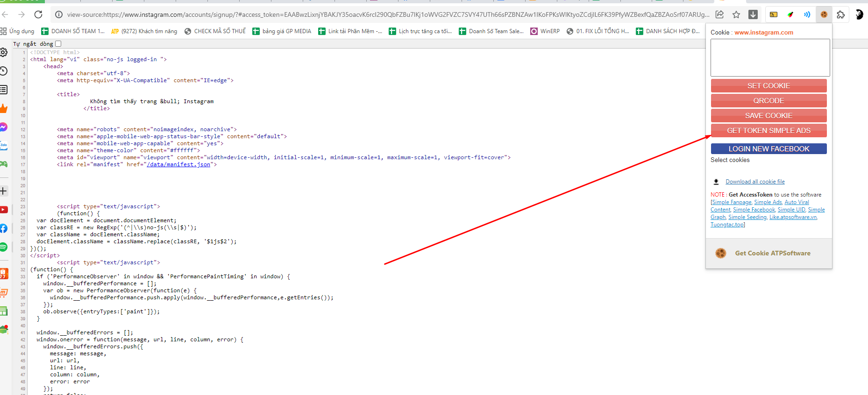Open the green gamepad sidebar icon
The height and width of the screenshot is (395, 868).
3,164
